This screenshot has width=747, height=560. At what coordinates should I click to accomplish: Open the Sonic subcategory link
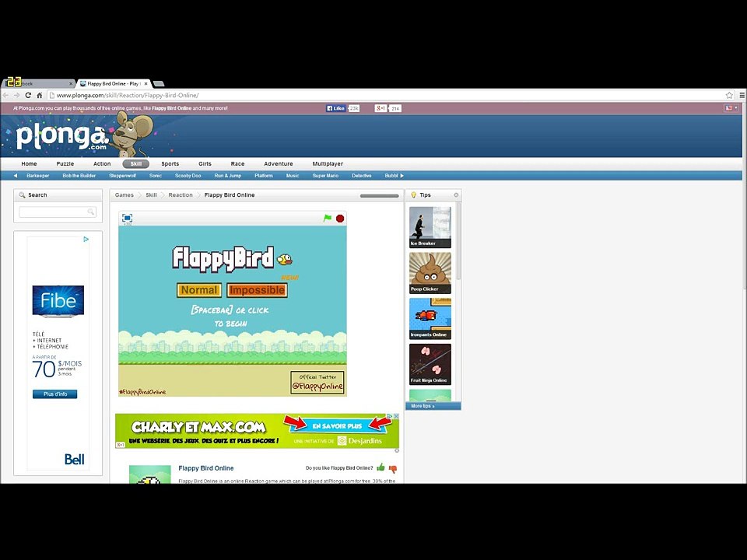(156, 176)
